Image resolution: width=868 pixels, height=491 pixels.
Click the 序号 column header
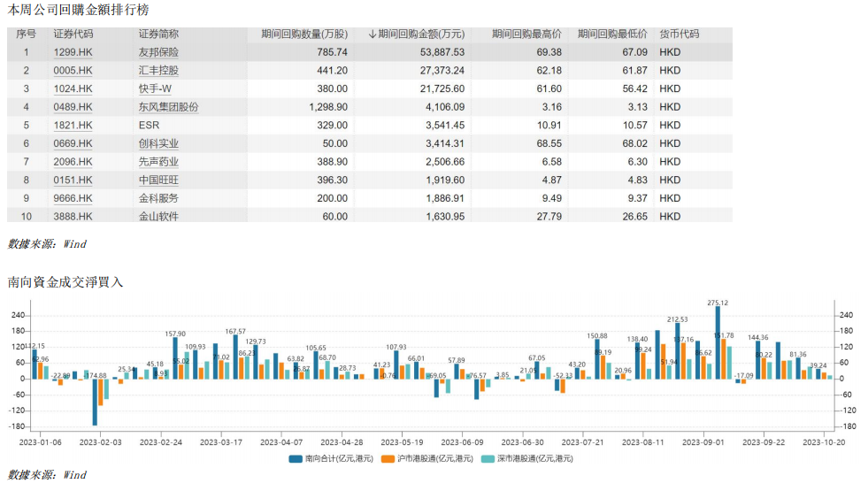pyautogui.click(x=26, y=35)
